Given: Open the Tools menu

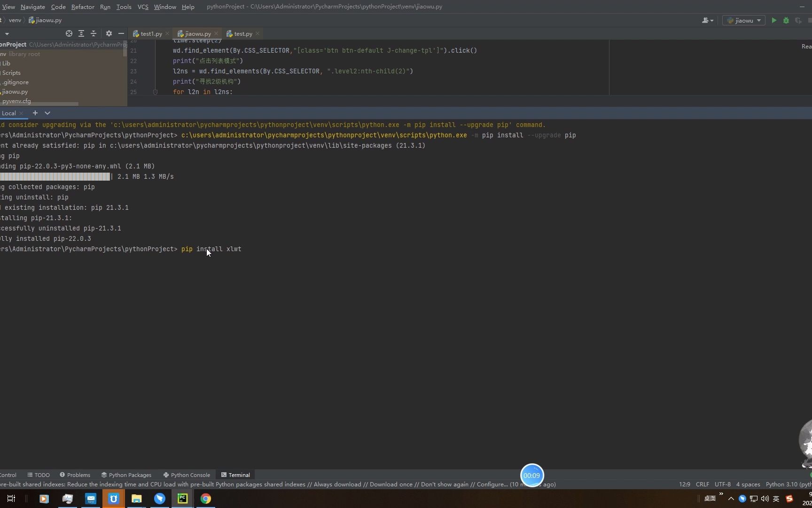Looking at the screenshot, I should point(124,7).
